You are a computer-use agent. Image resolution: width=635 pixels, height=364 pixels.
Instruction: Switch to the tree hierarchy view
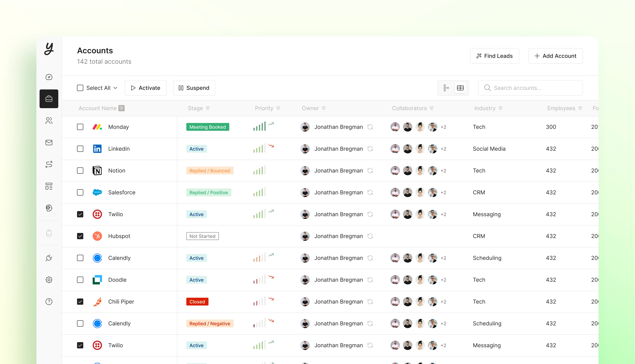(x=446, y=88)
